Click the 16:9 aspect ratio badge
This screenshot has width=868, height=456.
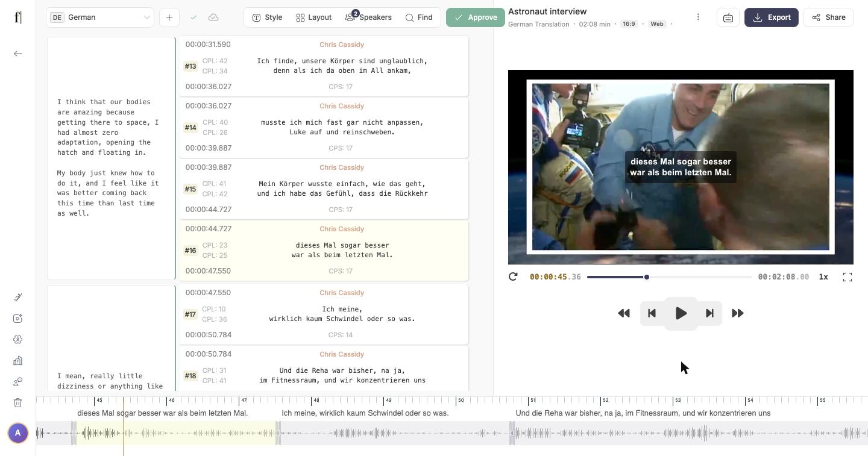629,24
